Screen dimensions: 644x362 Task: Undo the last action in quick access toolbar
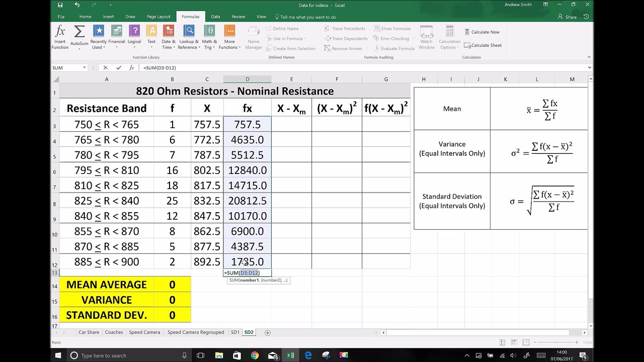tap(77, 5)
